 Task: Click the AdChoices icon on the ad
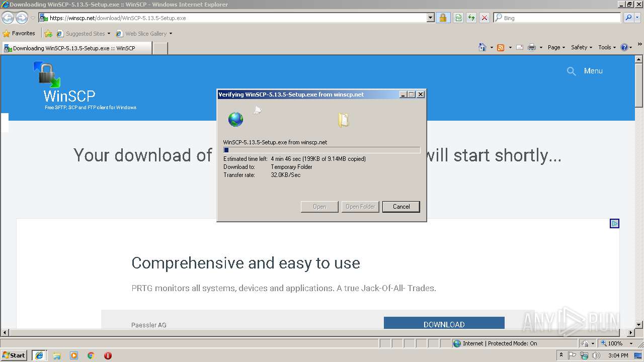tap(614, 224)
